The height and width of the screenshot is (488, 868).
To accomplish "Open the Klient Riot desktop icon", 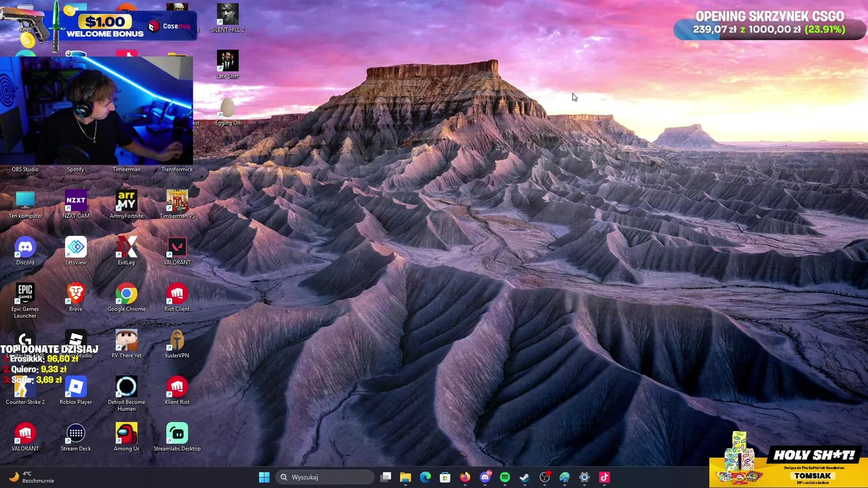I will (177, 390).
